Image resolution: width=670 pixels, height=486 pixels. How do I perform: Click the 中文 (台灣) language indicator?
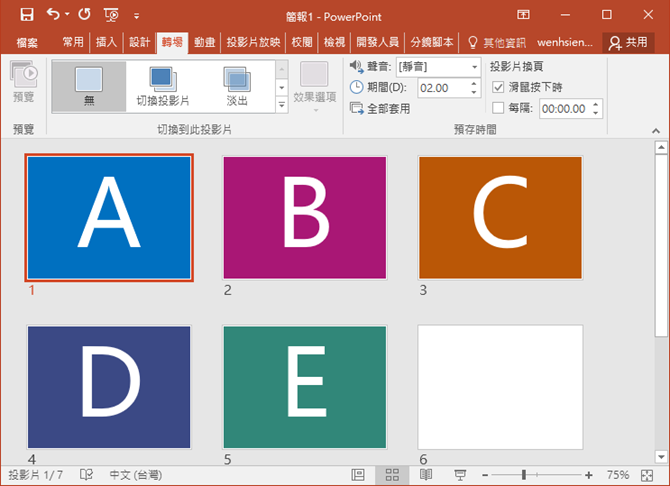(136, 475)
